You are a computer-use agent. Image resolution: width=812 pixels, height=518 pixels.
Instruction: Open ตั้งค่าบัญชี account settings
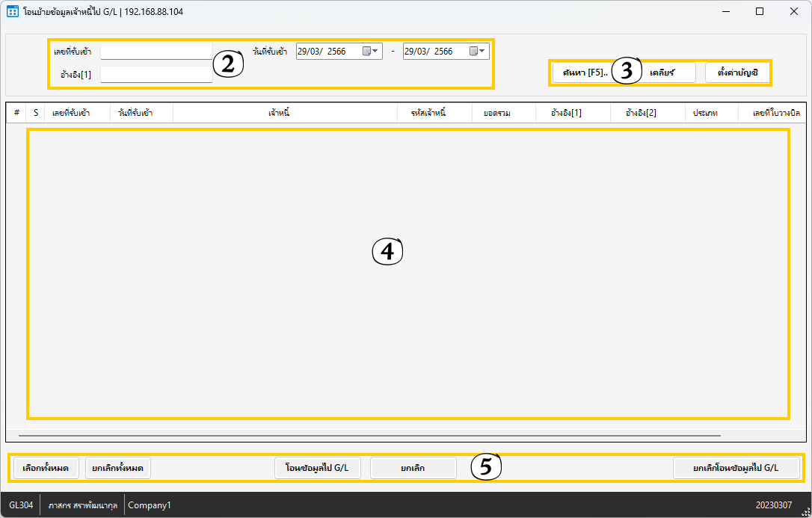pyautogui.click(x=737, y=73)
